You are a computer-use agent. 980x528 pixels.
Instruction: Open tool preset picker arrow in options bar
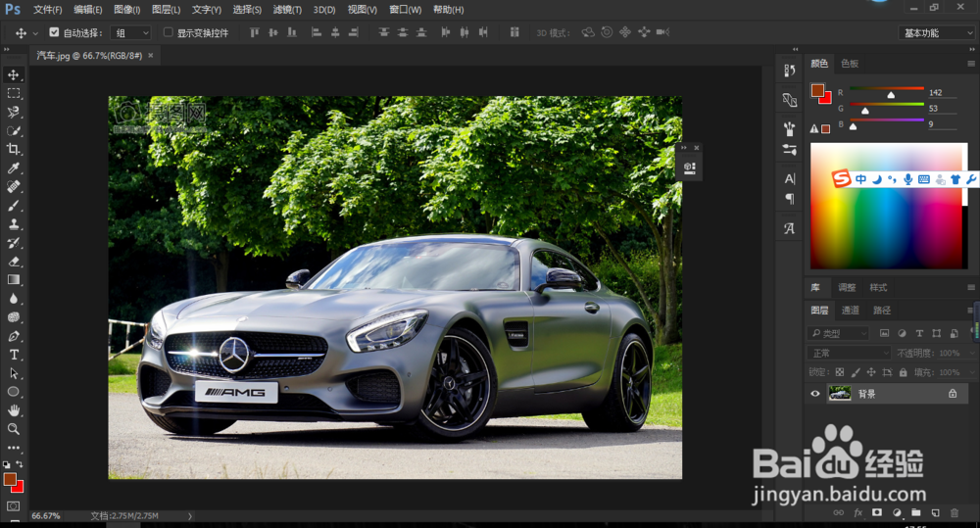pos(35,32)
